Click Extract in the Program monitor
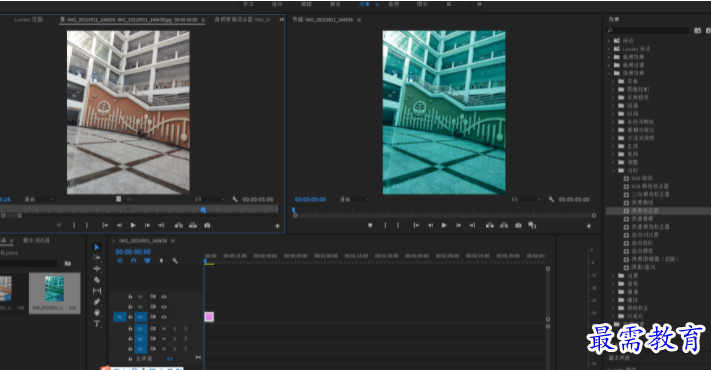Image resolution: width=711 pixels, height=370 pixels. 504,225
